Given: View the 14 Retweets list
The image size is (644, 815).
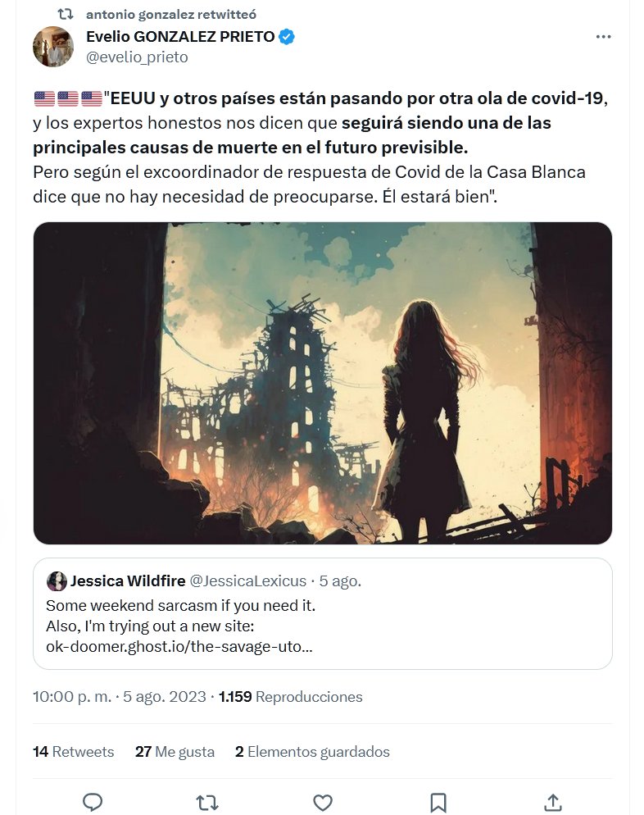Looking at the screenshot, I should (x=73, y=752).
